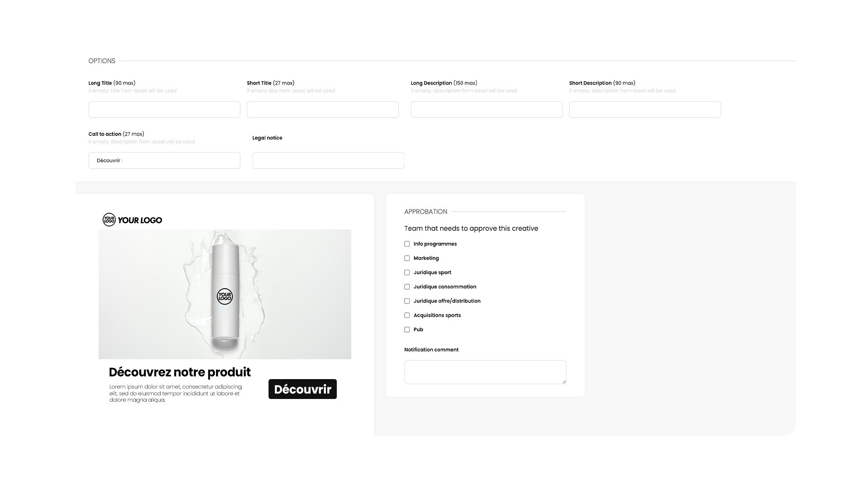The image size is (868, 488).
Task: Click the Call to action field containing Découvrir
Action: click(164, 160)
